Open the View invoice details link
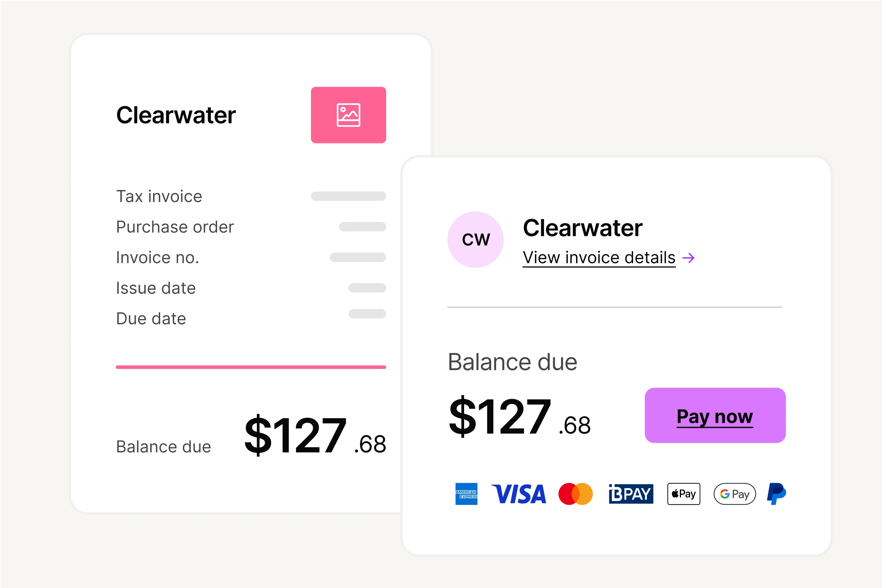This screenshot has height=588, width=882. click(599, 258)
